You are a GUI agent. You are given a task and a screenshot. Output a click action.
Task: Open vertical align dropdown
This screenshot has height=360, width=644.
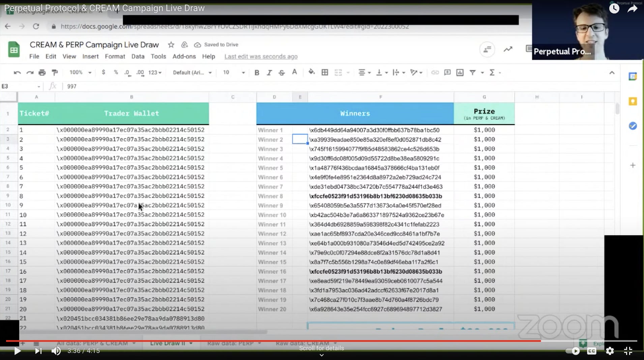click(x=382, y=72)
